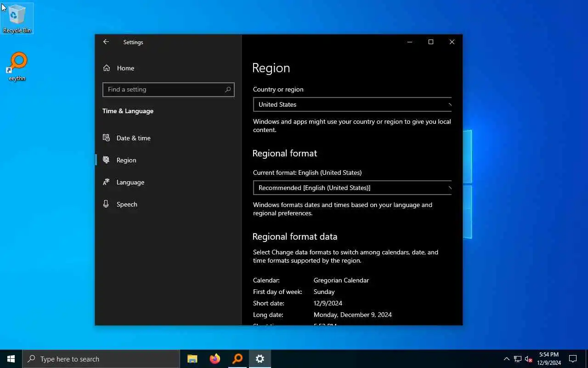The width and height of the screenshot is (588, 368).
Task: Expand the Regional format dropdown
Action: point(352,188)
